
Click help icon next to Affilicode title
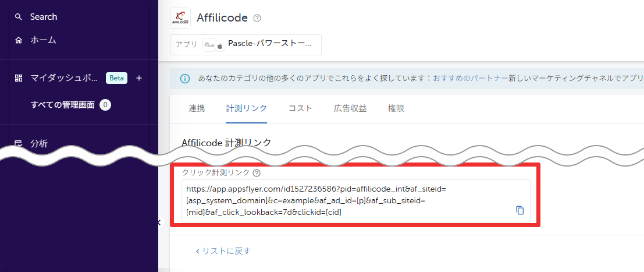click(257, 18)
